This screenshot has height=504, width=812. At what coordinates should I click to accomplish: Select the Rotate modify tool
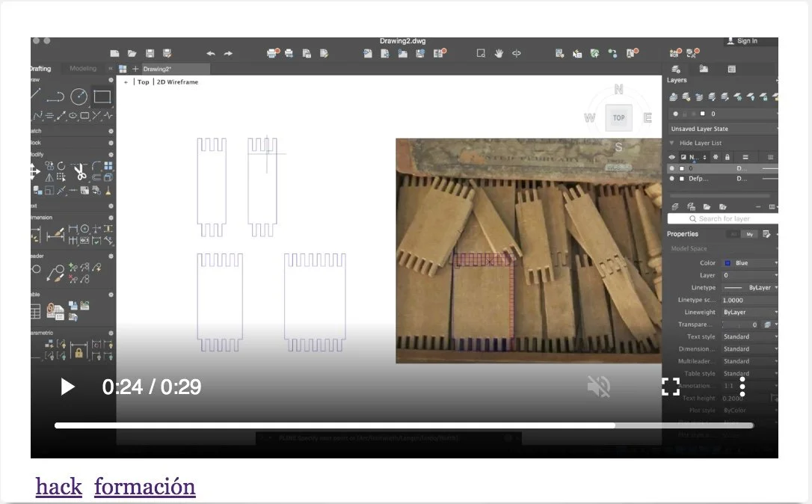[61, 166]
